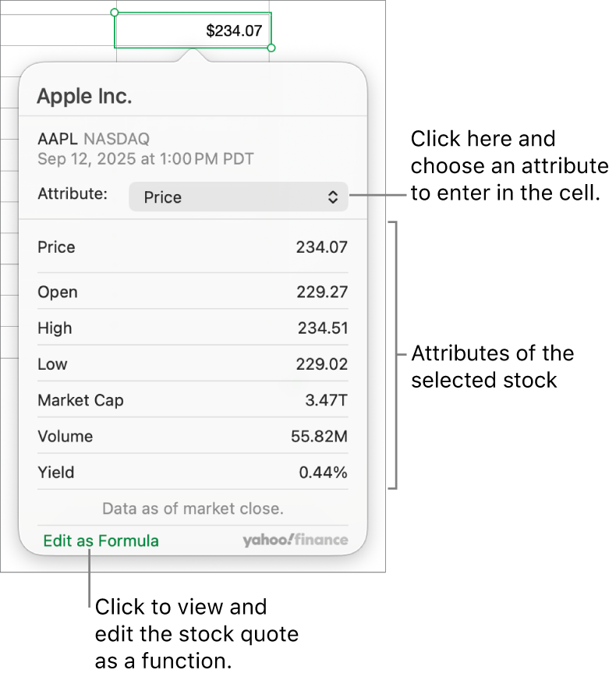Click the Yield row showing 0.44%

(x=193, y=472)
